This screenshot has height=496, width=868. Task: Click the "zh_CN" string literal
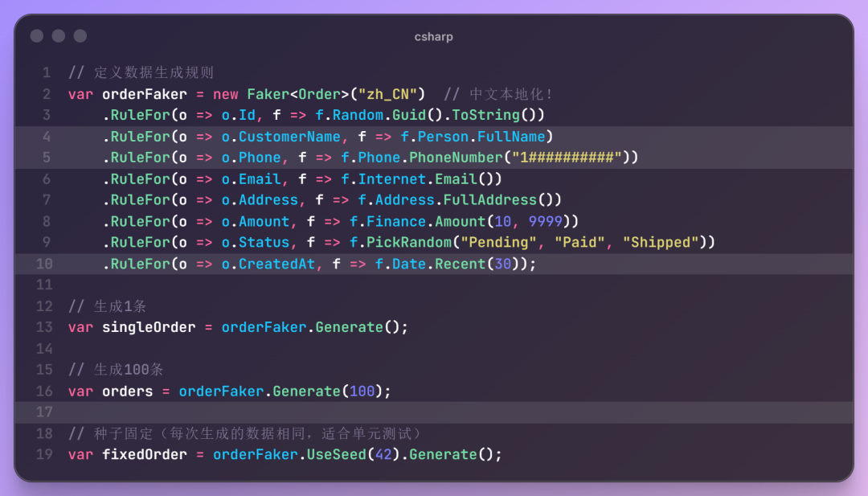(387, 94)
